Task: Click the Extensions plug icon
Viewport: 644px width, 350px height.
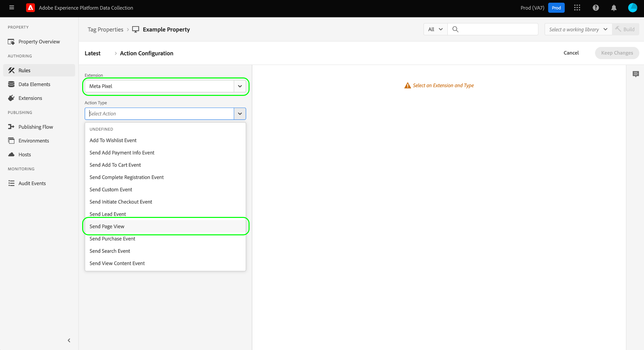Action: 11,98
